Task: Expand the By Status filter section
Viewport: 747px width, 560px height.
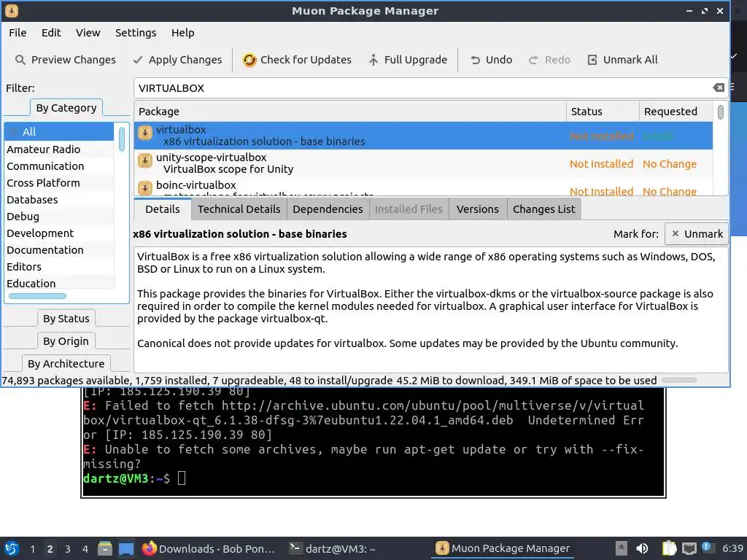Action: [x=66, y=319]
